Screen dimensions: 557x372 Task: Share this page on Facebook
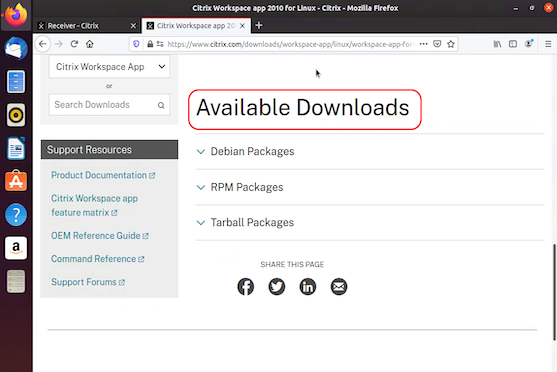click(x=245, y=287)
